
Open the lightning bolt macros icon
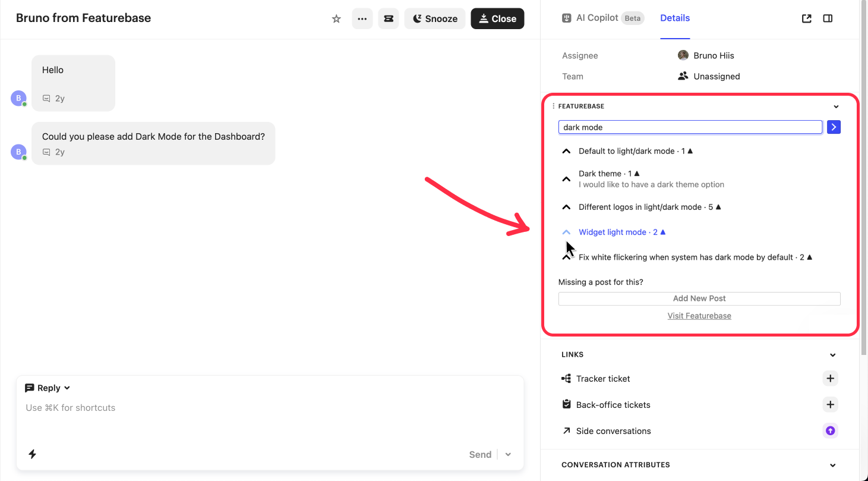(x=33, y=454)
